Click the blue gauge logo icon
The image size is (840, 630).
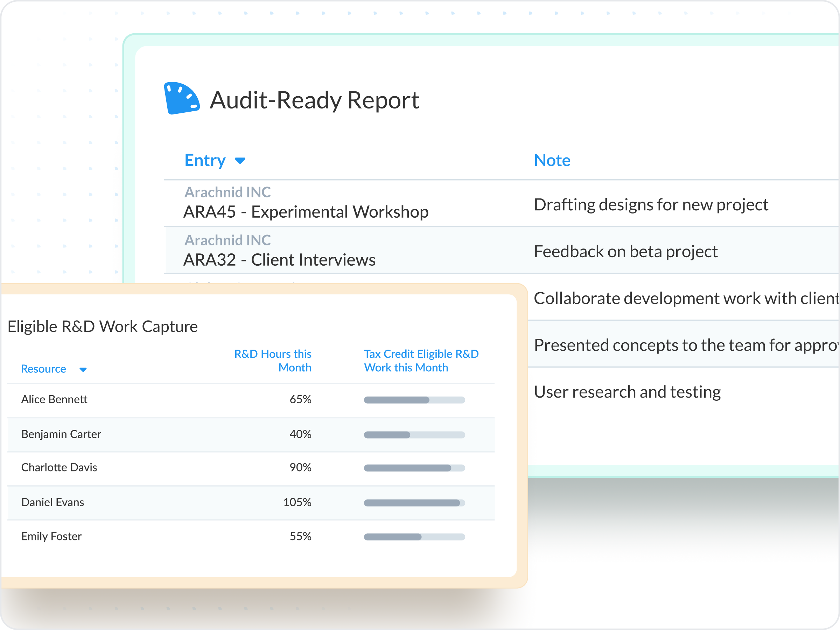pyautogui.click(x=182, y=98)
